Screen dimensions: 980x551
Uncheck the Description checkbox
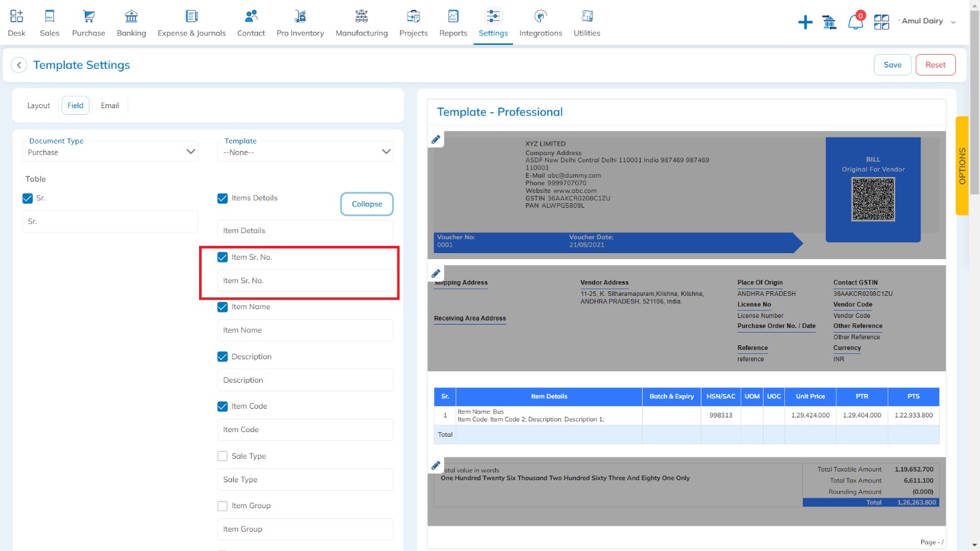(x=222, y=357)
